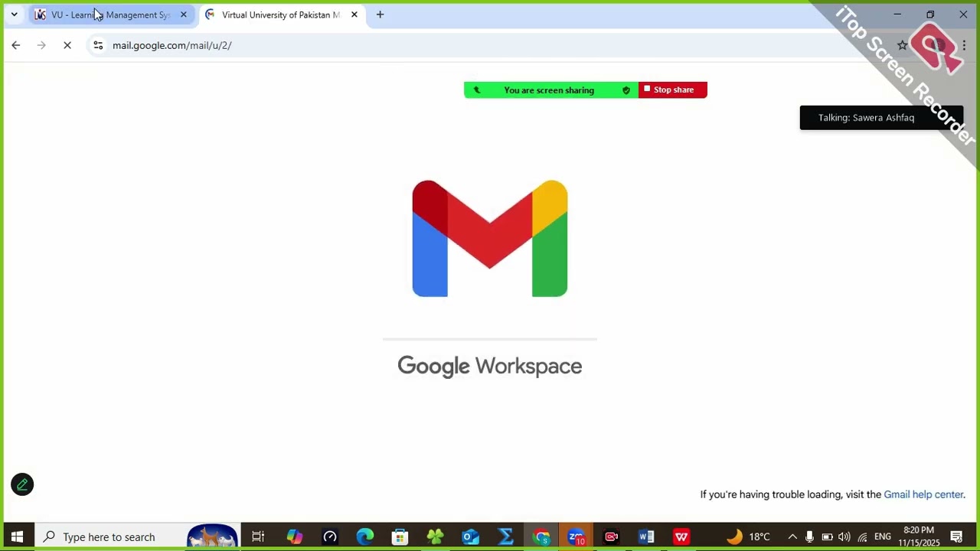Open Task View from the taskbar
Screen dimensions: 980x551
(x=258, y=536)
